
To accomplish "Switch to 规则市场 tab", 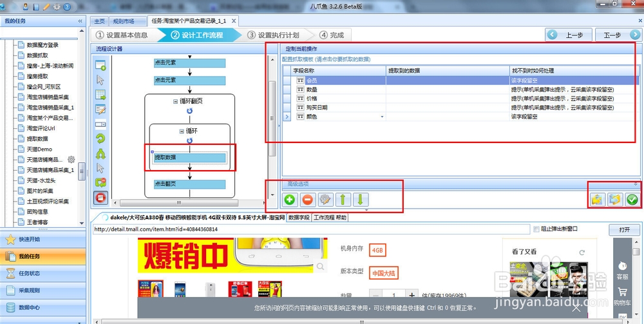I will [x=124, y=21].
